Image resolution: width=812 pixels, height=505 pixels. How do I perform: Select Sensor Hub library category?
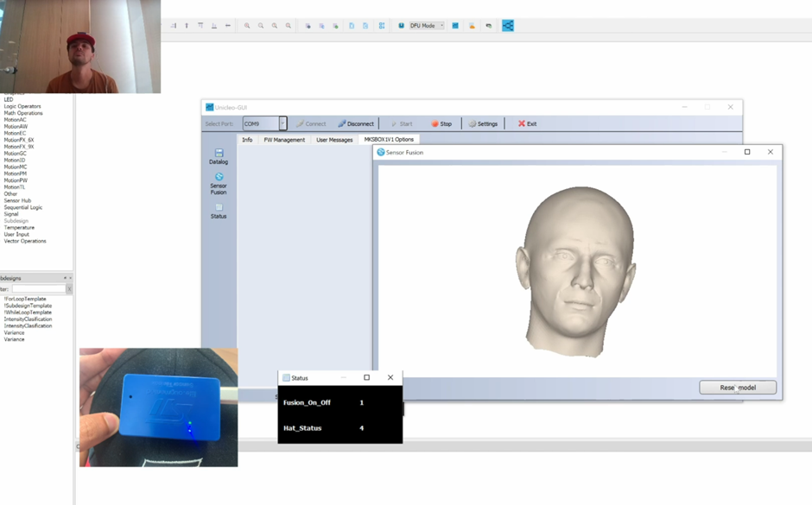17,200
